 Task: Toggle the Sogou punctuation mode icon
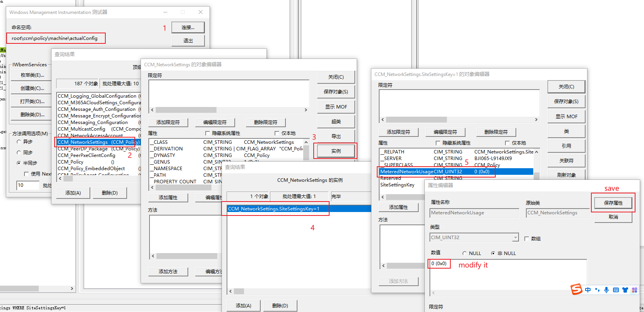coord(597,290)
